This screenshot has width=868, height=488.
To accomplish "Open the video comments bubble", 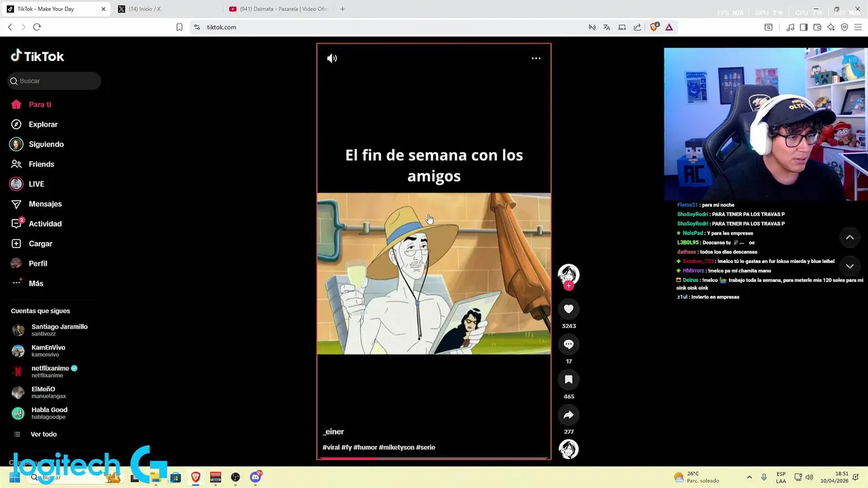I will (568, 344).
